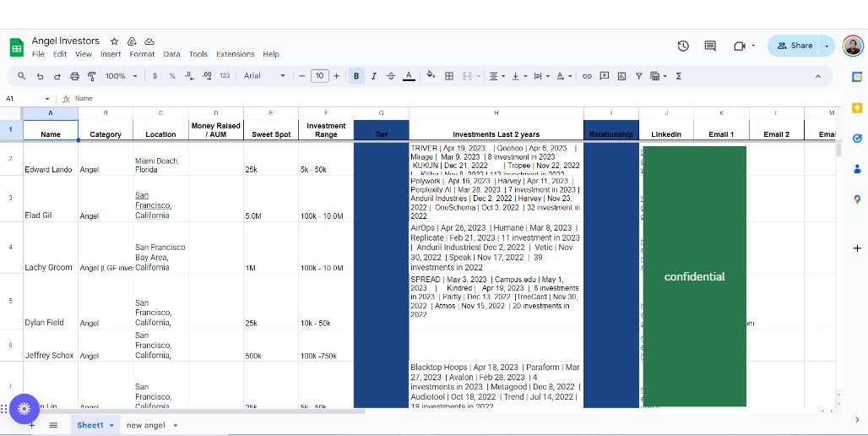Open text wrapping dropdown
This screenshot has width=868, height=436.
pos(541,76)
